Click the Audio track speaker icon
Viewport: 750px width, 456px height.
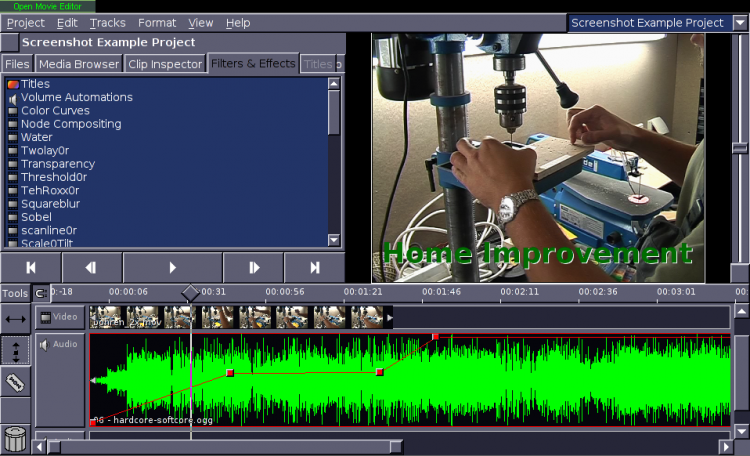(44, 345)
